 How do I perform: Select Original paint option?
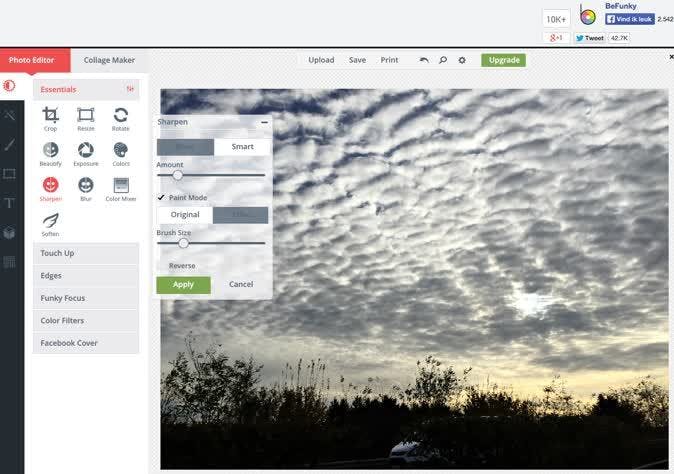click(185, 215)
